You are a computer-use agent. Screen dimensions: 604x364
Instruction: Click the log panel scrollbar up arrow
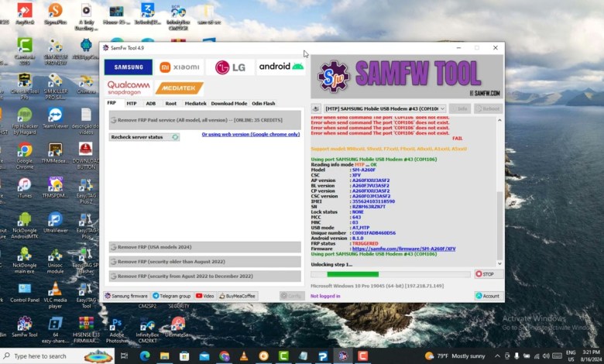click(x=499, y=120)
